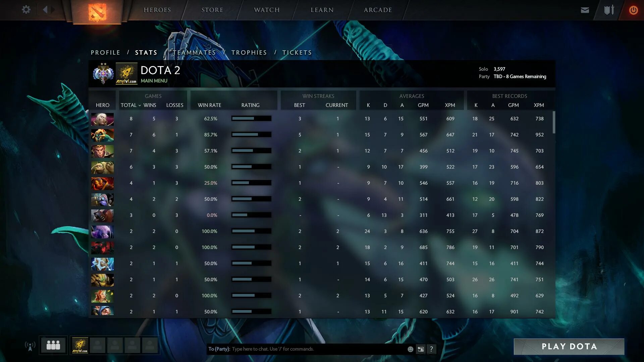Open the STORE navigation menu

click(x=212, y=10)
